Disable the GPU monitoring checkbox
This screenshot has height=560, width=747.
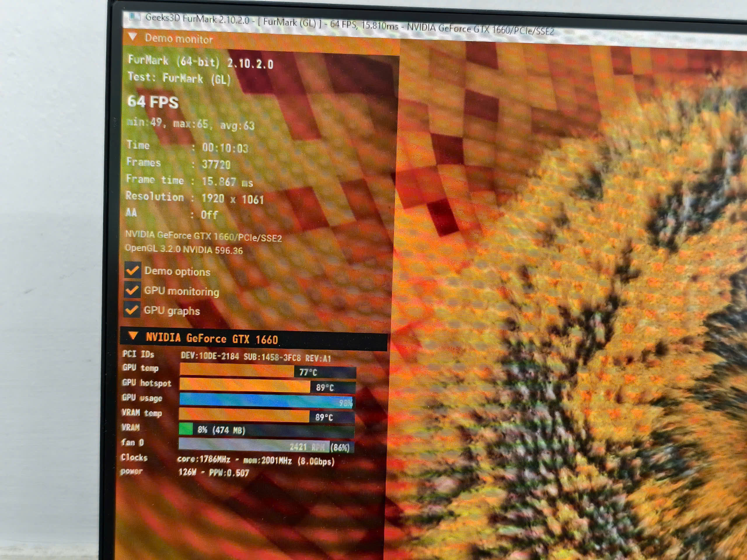[132, 290]
